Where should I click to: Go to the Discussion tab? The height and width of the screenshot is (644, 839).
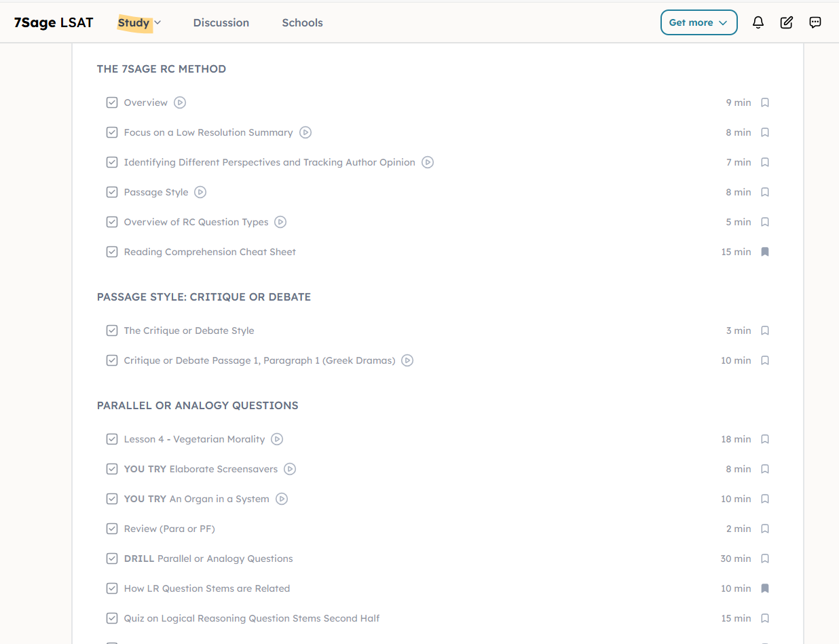click(x=221, y=22)
